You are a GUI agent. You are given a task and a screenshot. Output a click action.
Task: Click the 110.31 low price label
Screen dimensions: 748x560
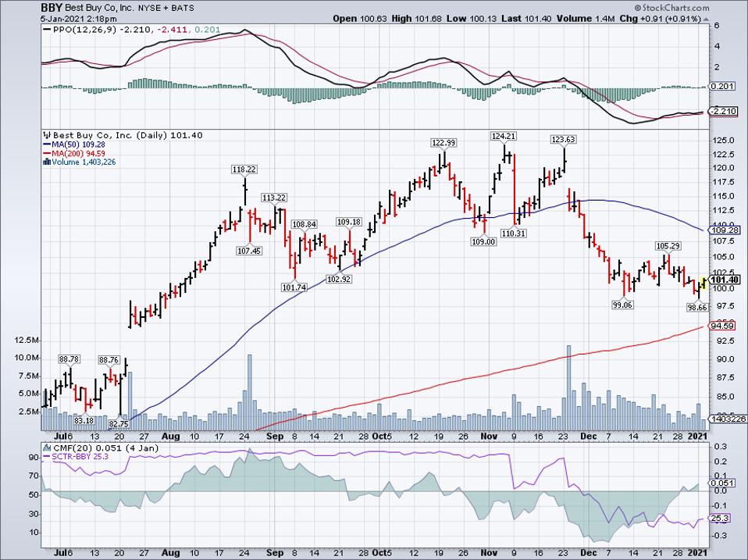tap(513, 233)
